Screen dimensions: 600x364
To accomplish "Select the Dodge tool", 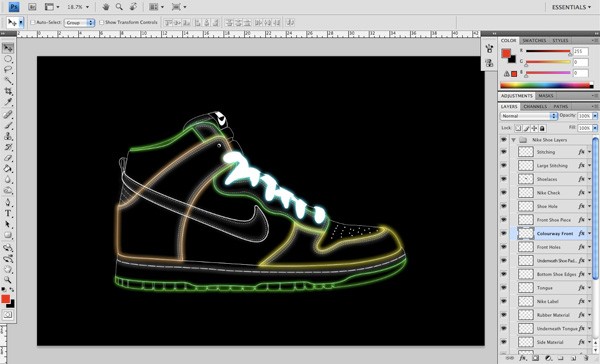I will (8, 190).
